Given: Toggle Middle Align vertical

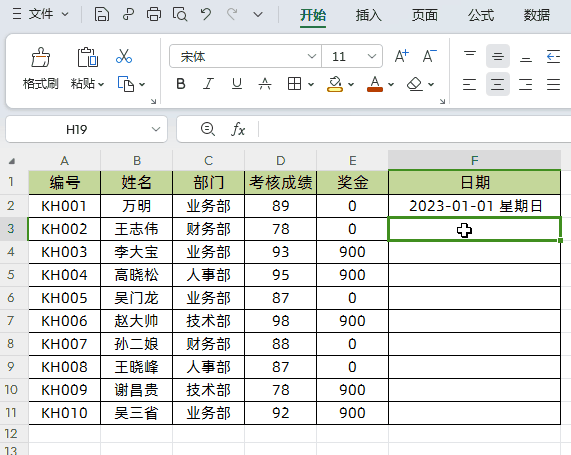Looking at the screenshot, I should [498, 56].
